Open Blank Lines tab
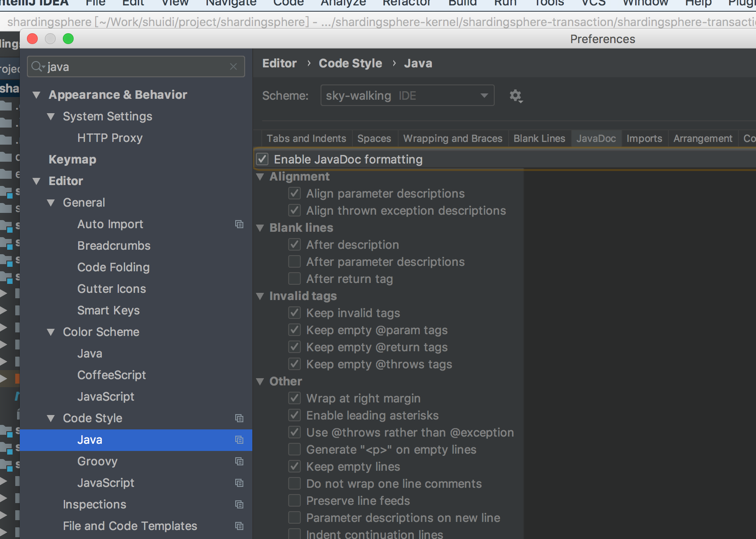The height and width of the screenshot is (539, 756). click(x=540, y=138)
